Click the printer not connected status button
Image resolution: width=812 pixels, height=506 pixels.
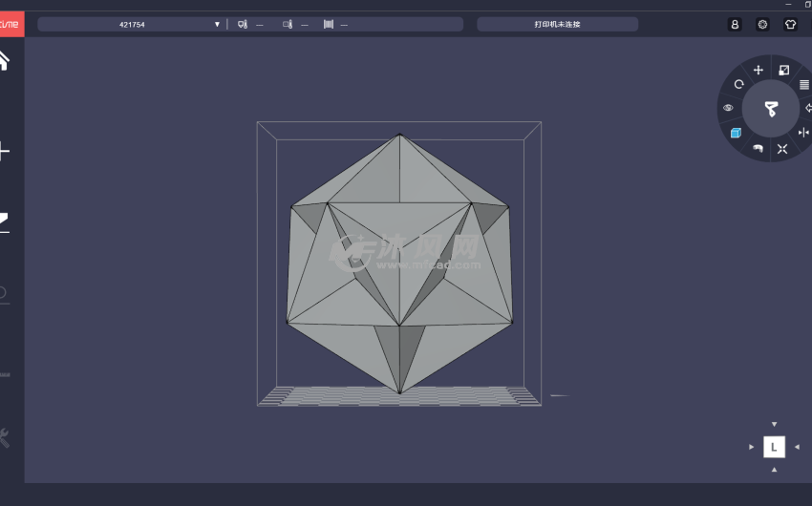(557, 25)
